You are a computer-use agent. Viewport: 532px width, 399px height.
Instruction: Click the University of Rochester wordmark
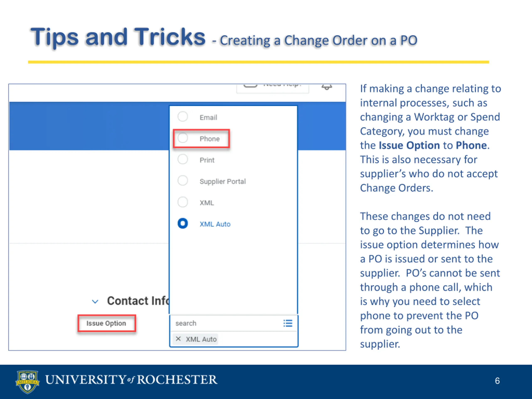(131, 380)
